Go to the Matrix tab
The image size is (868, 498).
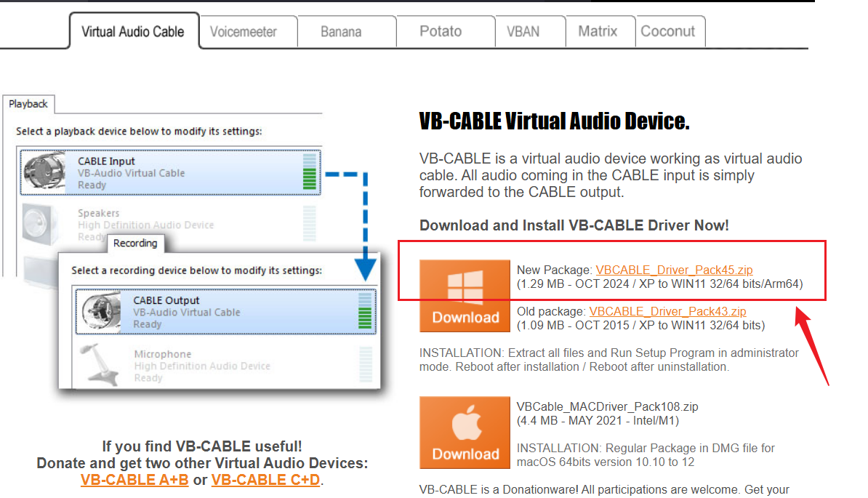tap(598, 31)
